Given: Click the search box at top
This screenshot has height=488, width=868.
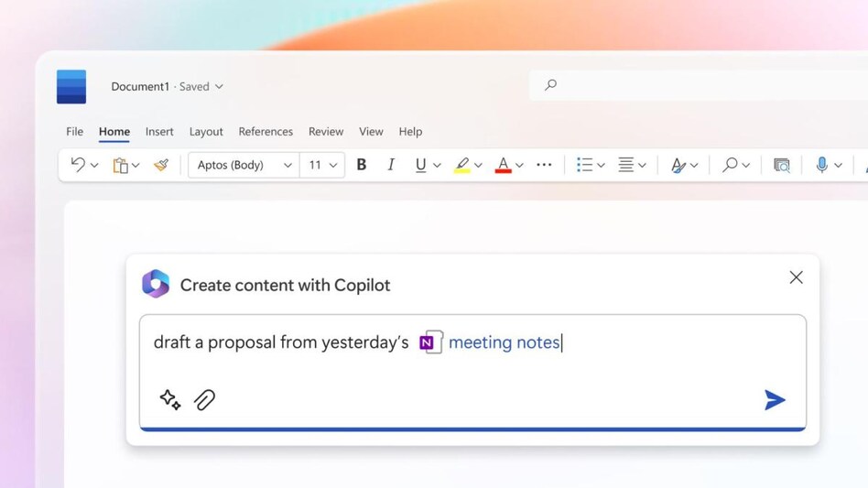Looking at the screenshot, I should (698, 85).
